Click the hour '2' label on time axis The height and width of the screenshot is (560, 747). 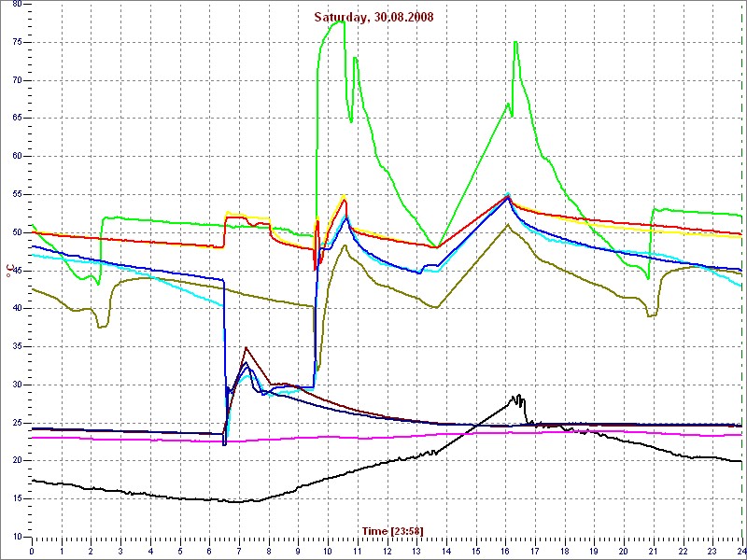pyautogui.click(x=91, y=552)
